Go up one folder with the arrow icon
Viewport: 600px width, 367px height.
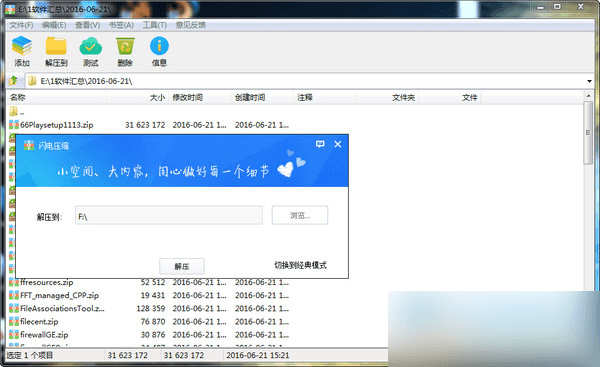pos(14,81)
